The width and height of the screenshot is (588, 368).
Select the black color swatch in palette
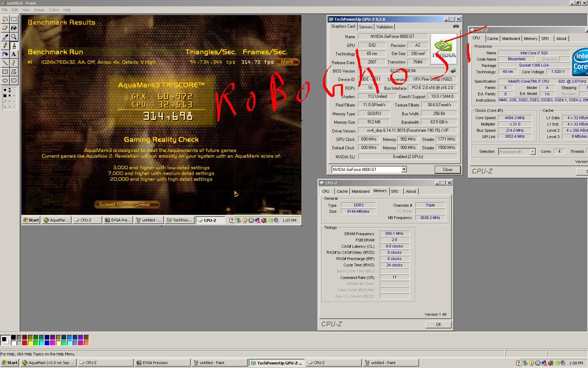(13, 338)
